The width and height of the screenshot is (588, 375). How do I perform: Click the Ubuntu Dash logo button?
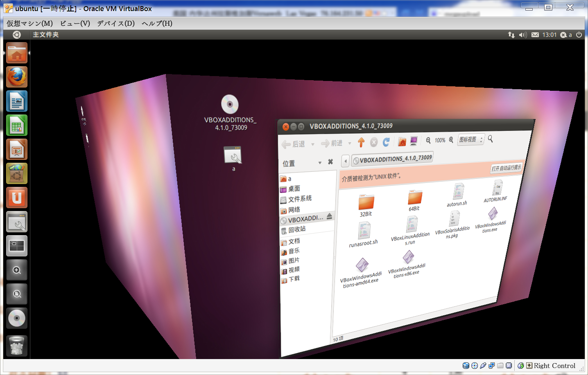[17, 35]
